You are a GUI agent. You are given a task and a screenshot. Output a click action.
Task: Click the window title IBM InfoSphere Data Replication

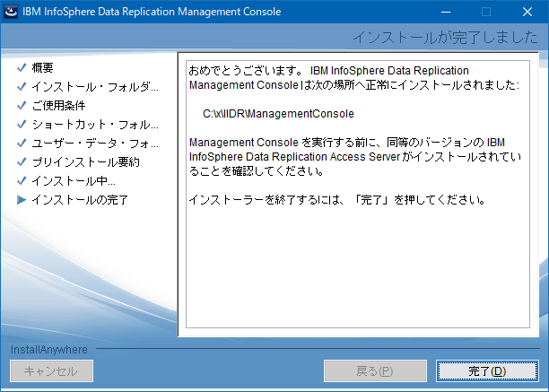pyautogui.click(x=152, y=12)
